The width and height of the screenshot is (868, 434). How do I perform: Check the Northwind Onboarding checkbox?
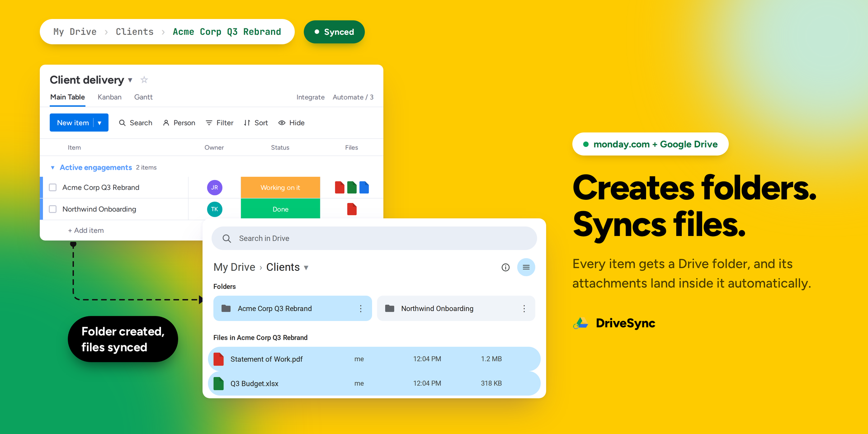pyautogui.click(x=53, y=209)
